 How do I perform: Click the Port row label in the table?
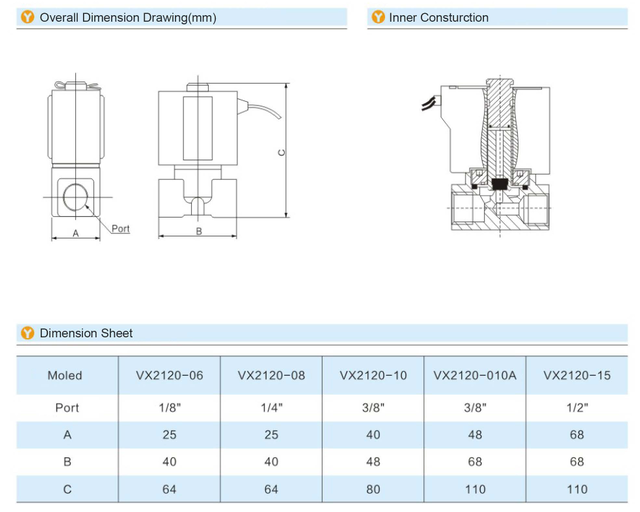click(x=67, y=407)
